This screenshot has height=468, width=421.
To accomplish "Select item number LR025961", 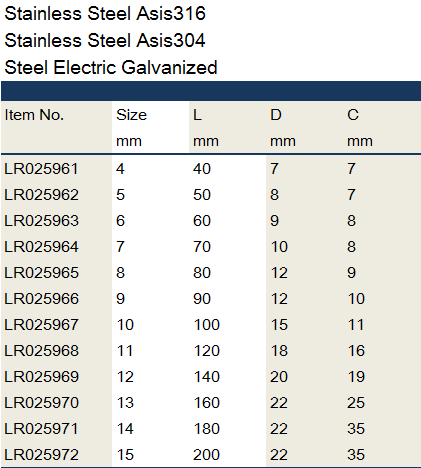I will pos(41,169).
